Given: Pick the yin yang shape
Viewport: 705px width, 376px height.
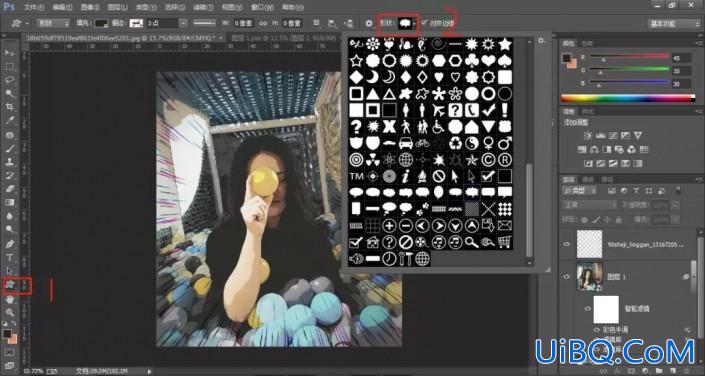Looking at the screenshot, I should tap(472, 143).
